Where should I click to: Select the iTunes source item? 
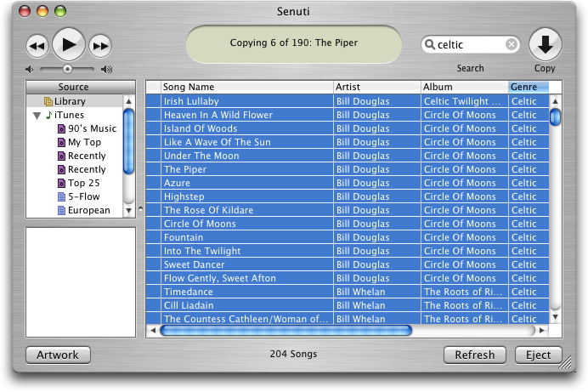(x=69, y=115)
